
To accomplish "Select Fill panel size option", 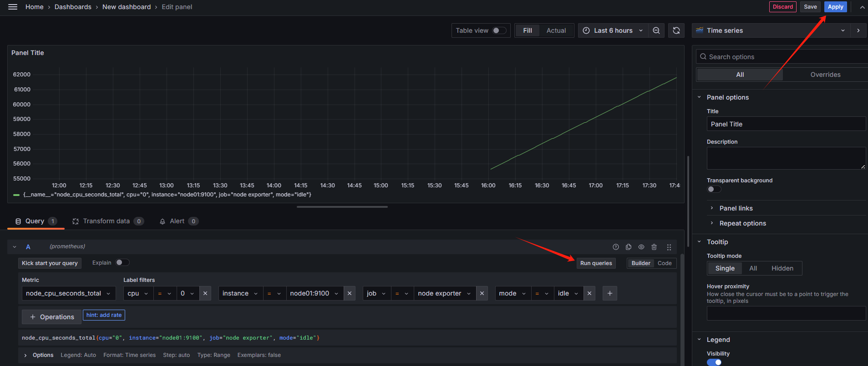I will [x=528, y=30].
